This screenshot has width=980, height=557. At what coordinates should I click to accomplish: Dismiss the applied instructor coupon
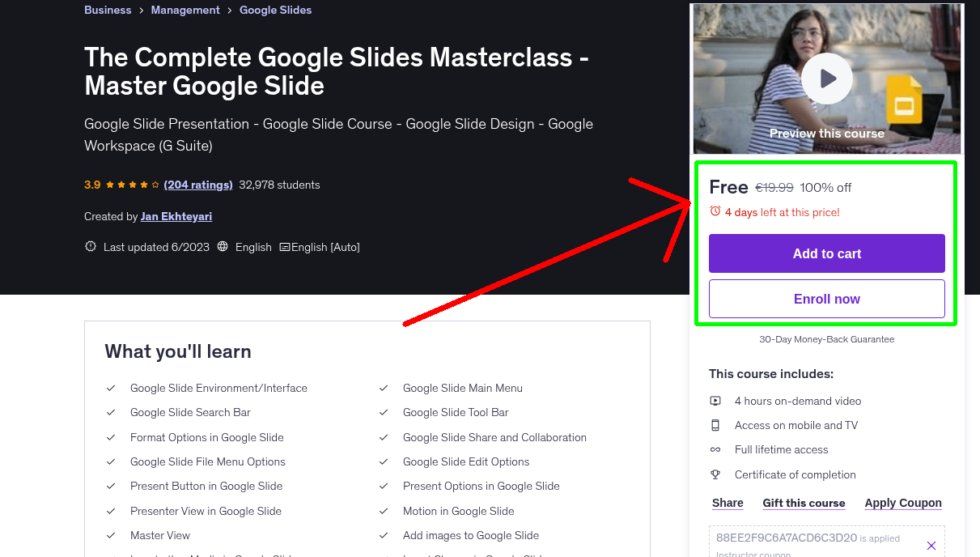pos(931,545)
